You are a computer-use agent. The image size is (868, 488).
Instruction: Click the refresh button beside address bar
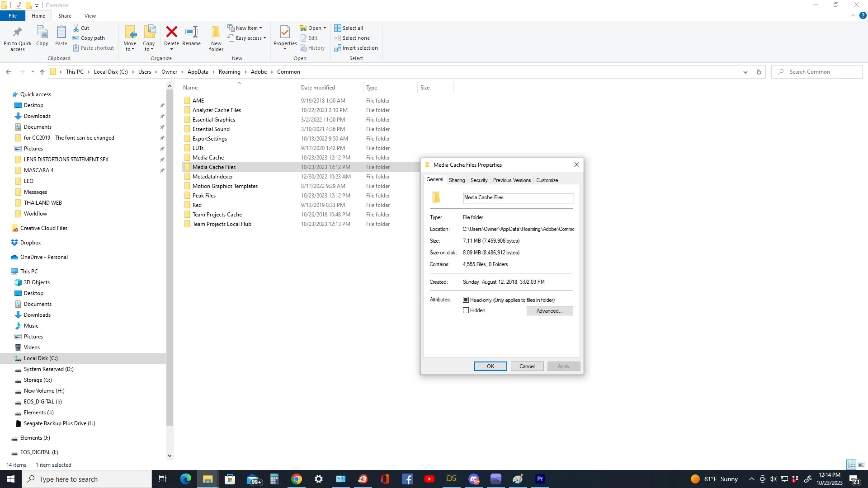759,72
